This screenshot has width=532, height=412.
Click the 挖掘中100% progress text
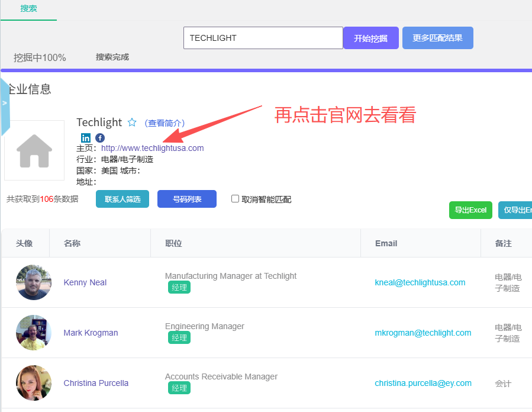[x=40, y=57]
